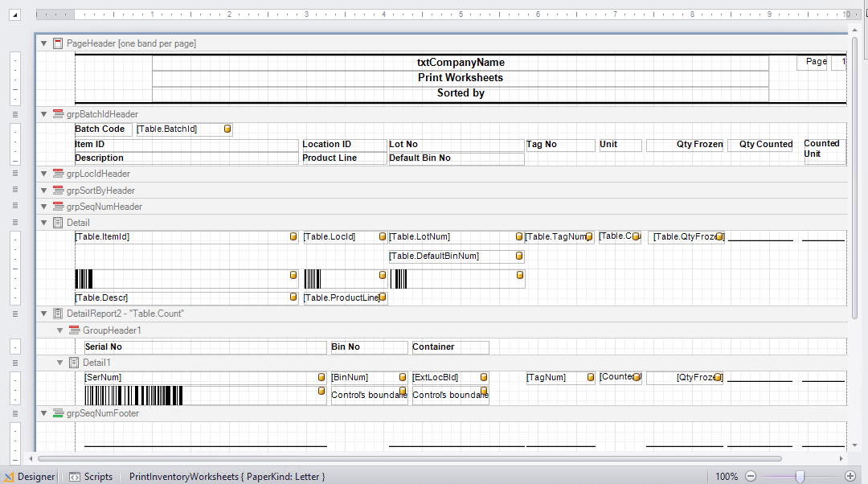Screen dimensions: 868x484
Task: Click binding icon on Table.BatchId field
Action: (x=227, y=129)
